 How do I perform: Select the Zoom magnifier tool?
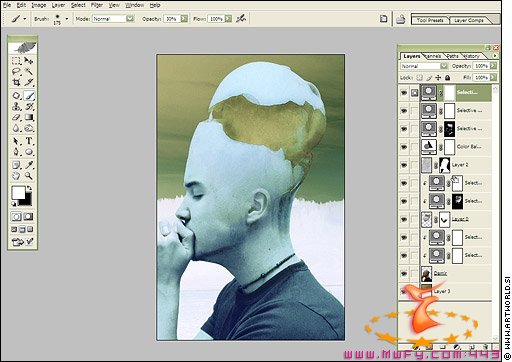[29, 176]
